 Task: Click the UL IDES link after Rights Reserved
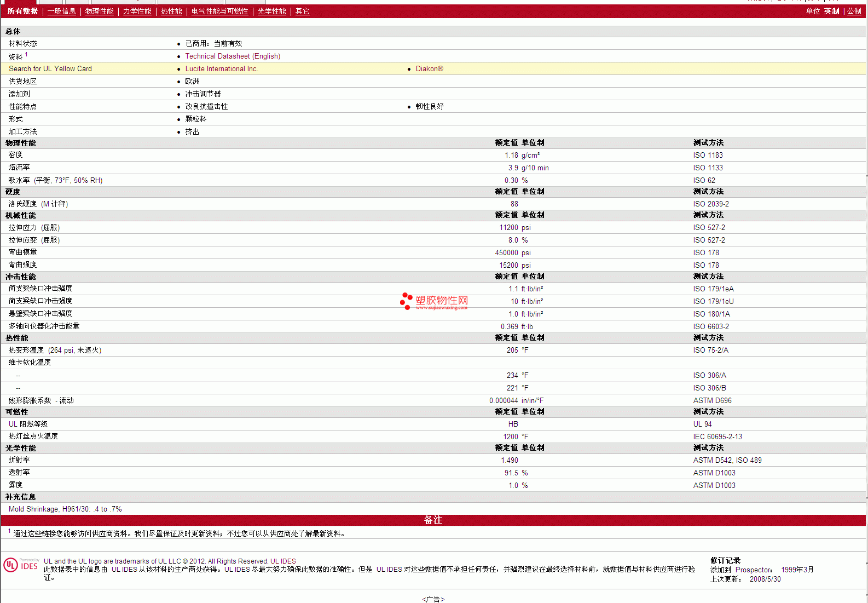click(283, 561)
